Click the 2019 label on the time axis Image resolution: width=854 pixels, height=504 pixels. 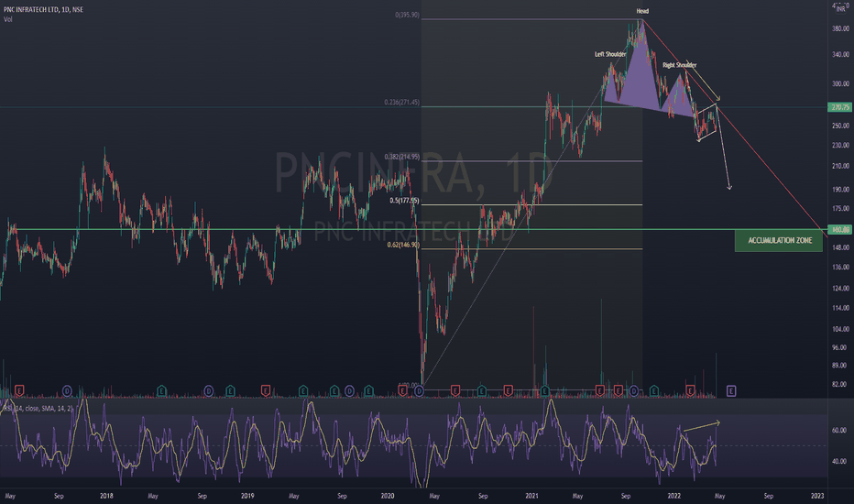(247, 496)
